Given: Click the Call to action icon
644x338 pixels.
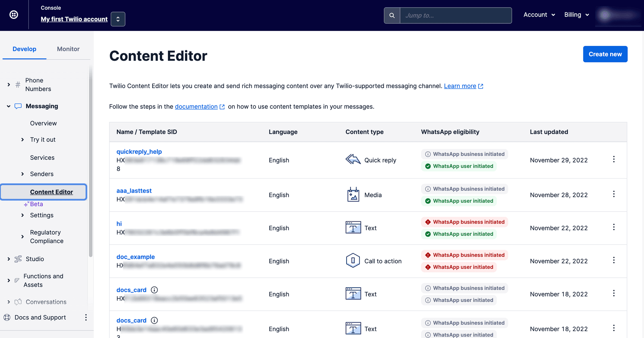Looking at the screenshot, I should coord(353,261).
